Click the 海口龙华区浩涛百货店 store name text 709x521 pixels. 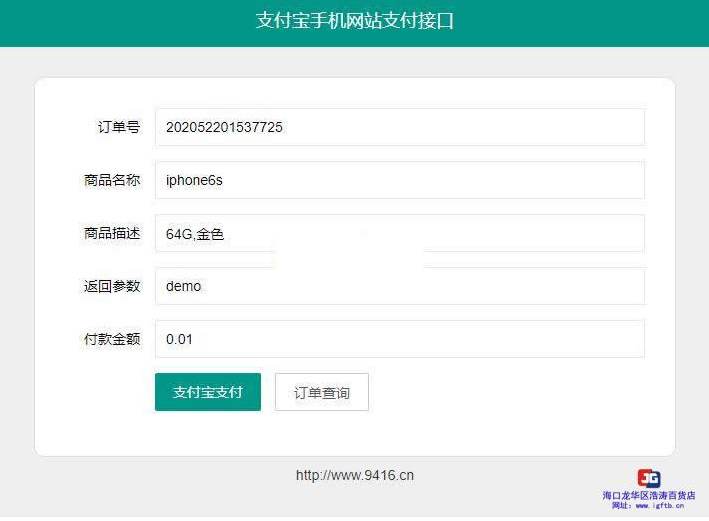(648, 495)
